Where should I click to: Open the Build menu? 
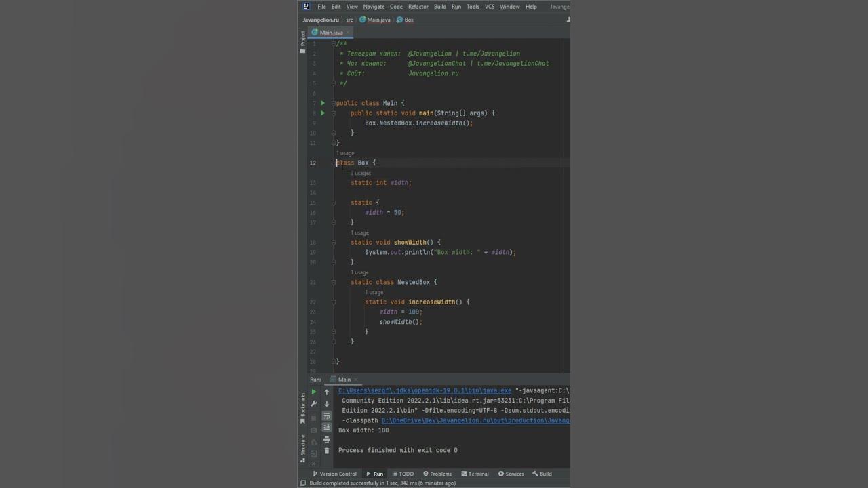[440, 7]
